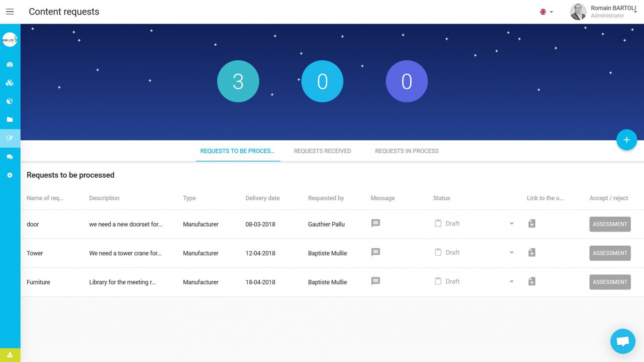This screenshot has height=362, width=644.
Task: Expand the Draft status dropdown for Tower
Action: pyautogui.click(x=511, y=253)
